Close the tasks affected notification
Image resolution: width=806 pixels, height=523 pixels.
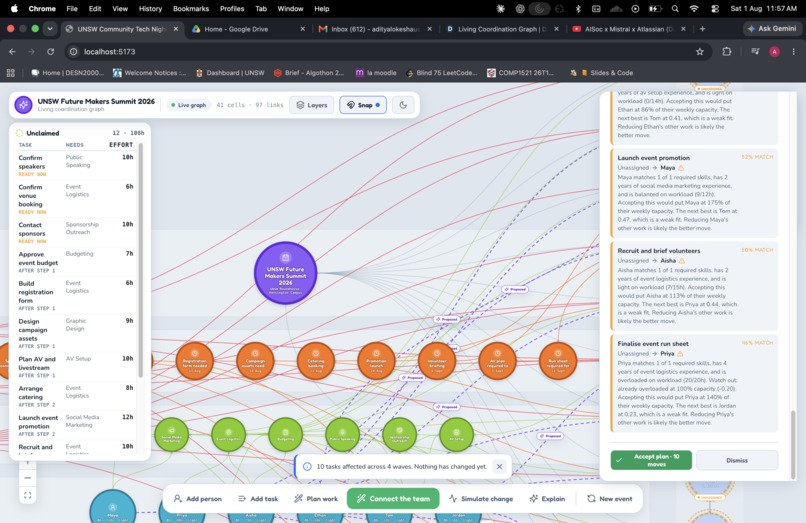(499, 466)
